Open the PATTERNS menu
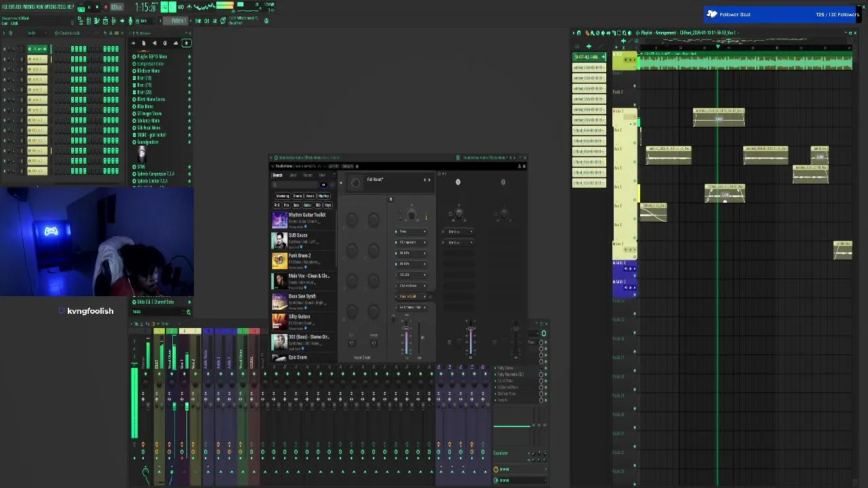This screenshot has height=488, width=868. coord(29,7)
